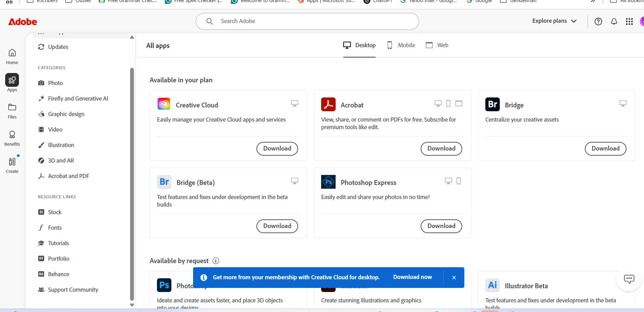Image resolution: width=644 pixels, height=312 pixels.
Task: Switch to the Mobile tab
Action: (401, 45)
